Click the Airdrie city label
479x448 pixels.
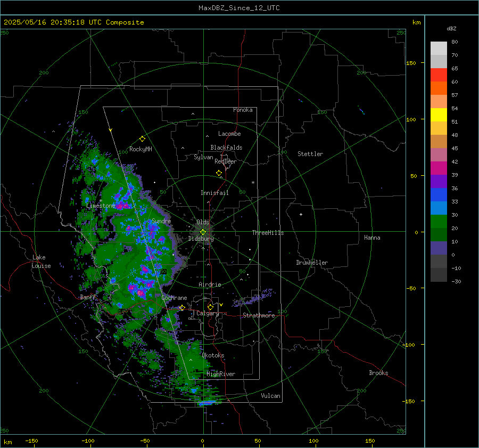pyautogui.click(x=210, y=284)
